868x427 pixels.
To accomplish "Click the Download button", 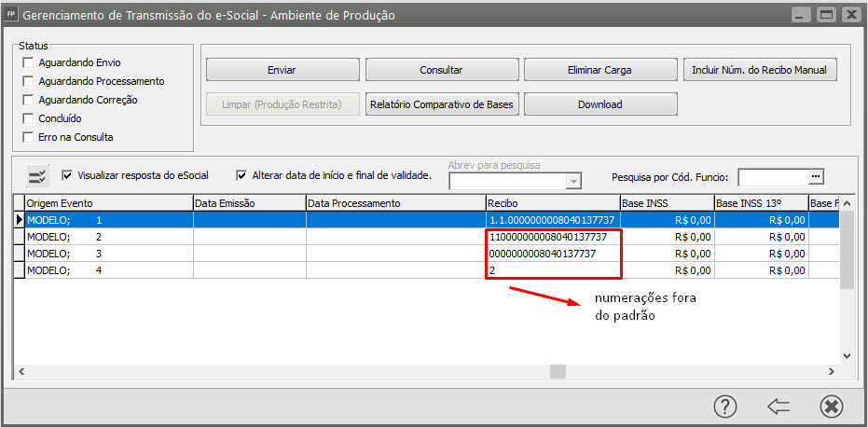I will [x=600, y=104].
